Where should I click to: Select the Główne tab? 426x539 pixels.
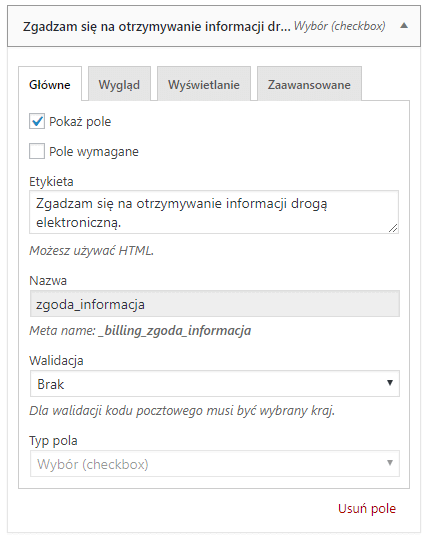(50, 84)
